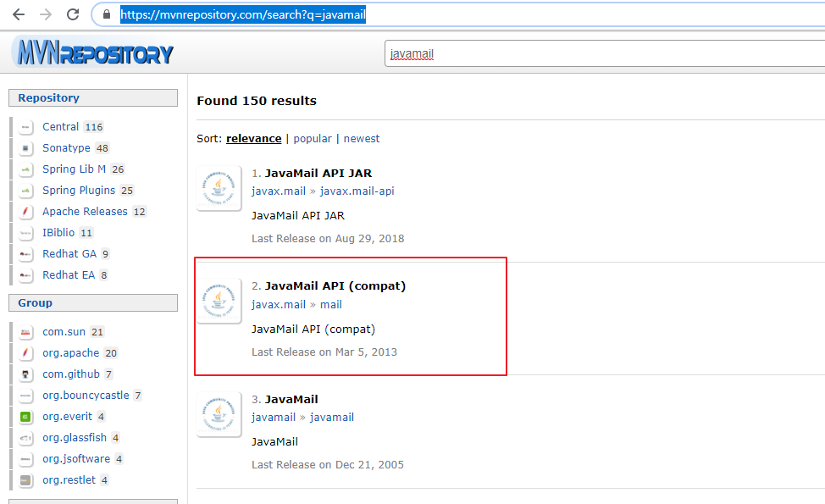Reload the page with refresh icon
The image size is (825, 504).
point(73,14)
